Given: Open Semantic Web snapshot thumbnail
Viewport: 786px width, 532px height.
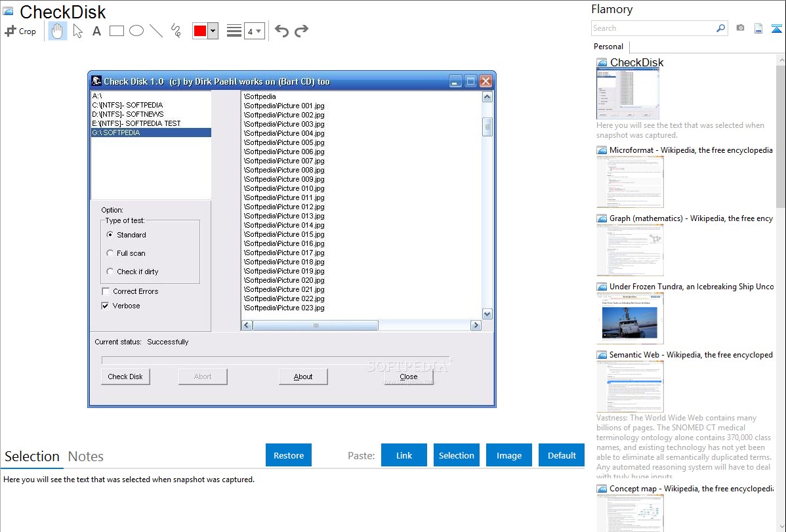Looking at the screenshot, I should (x=630, y=386).
